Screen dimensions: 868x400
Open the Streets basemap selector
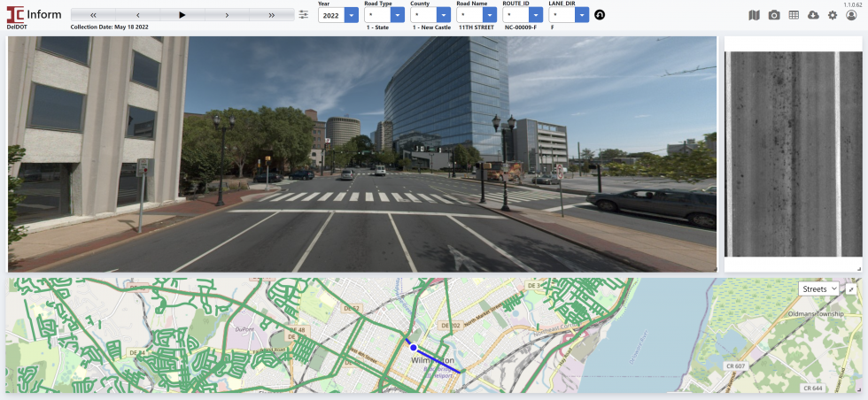coord(818,289)
